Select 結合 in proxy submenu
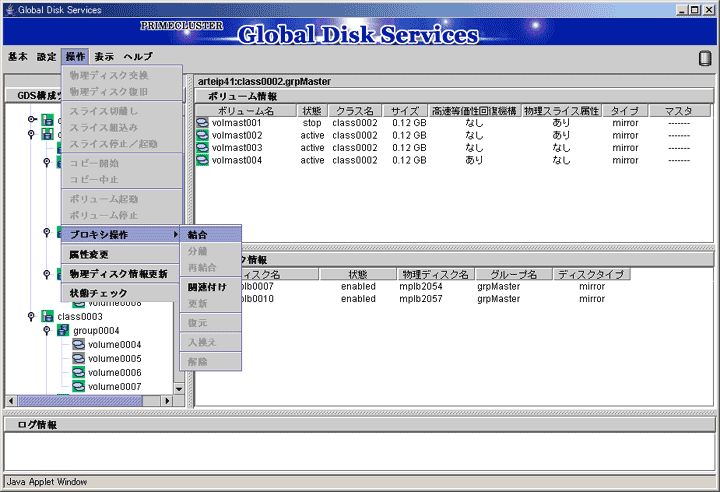Screen dimensions: 720x492 click(x=210, y=235)
